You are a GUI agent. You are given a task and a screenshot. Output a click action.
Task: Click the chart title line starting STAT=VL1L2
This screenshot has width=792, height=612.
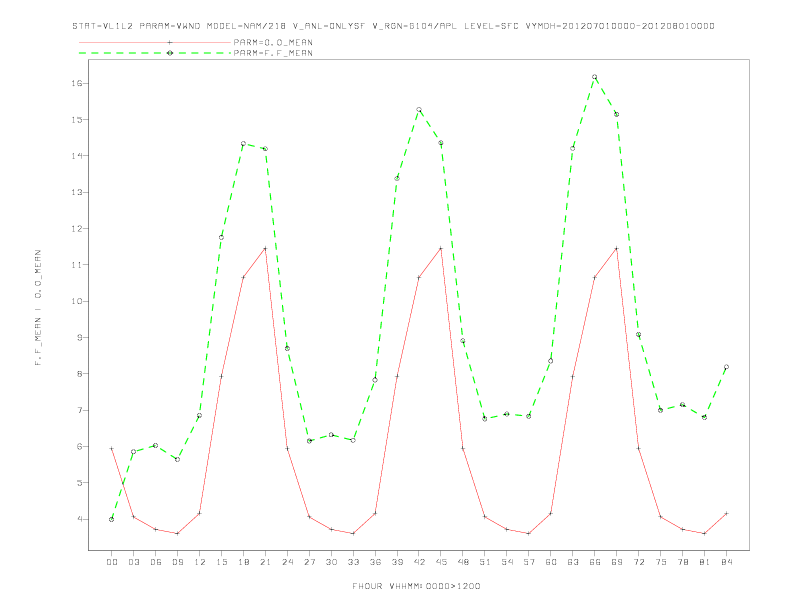tap(393, 26)
